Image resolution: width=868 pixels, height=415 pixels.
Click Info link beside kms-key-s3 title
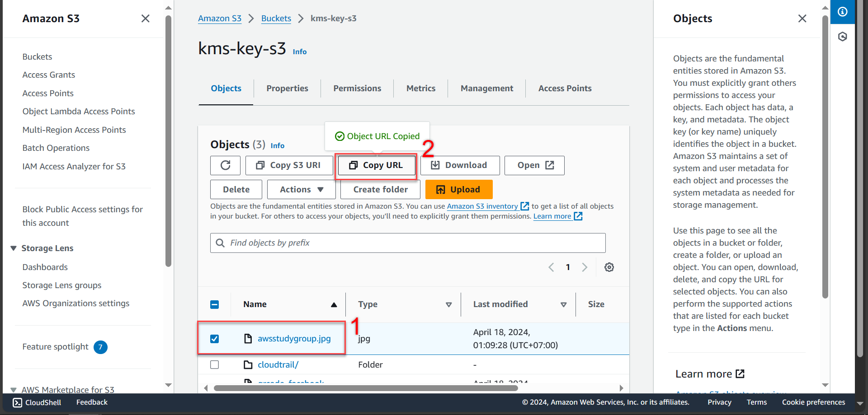click(300, 51)
